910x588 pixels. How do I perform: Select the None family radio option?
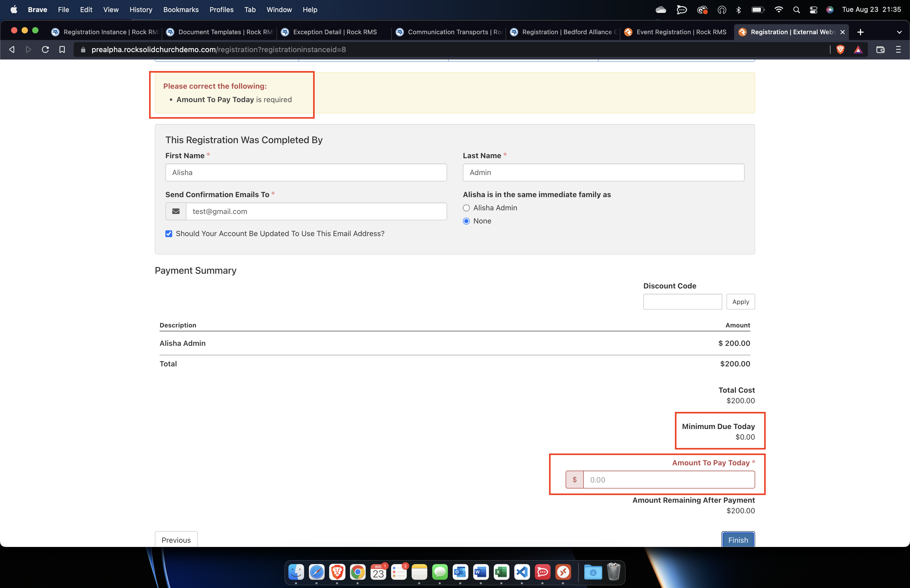click(x=466, y=221)
